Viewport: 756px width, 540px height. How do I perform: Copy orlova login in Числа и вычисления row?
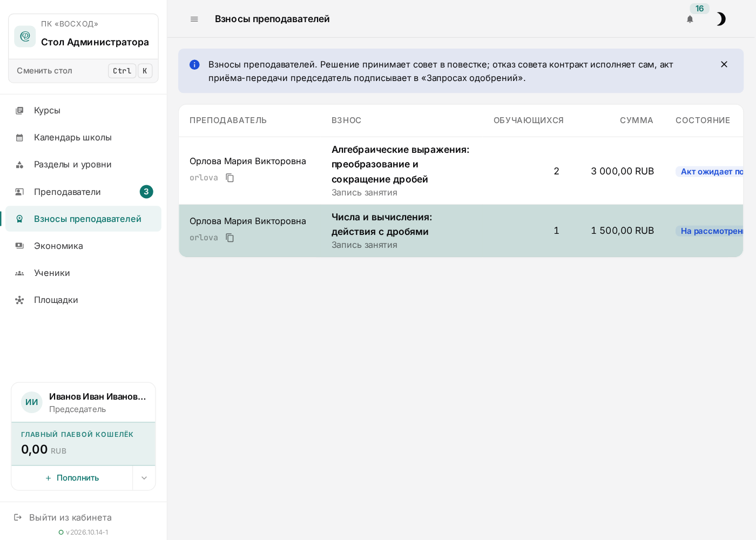pos(230,238)
